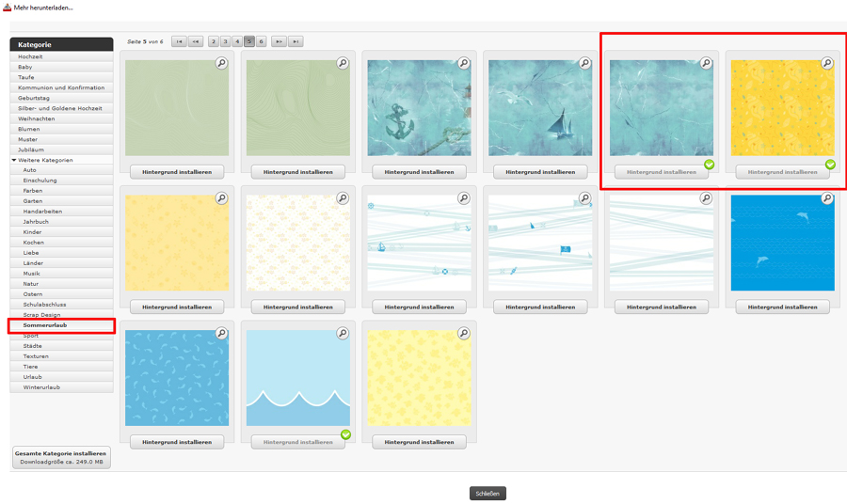Open page 3 of backgrounds
Screen dimensions: 847x504
pyautogui.click(x=225, y=41)
